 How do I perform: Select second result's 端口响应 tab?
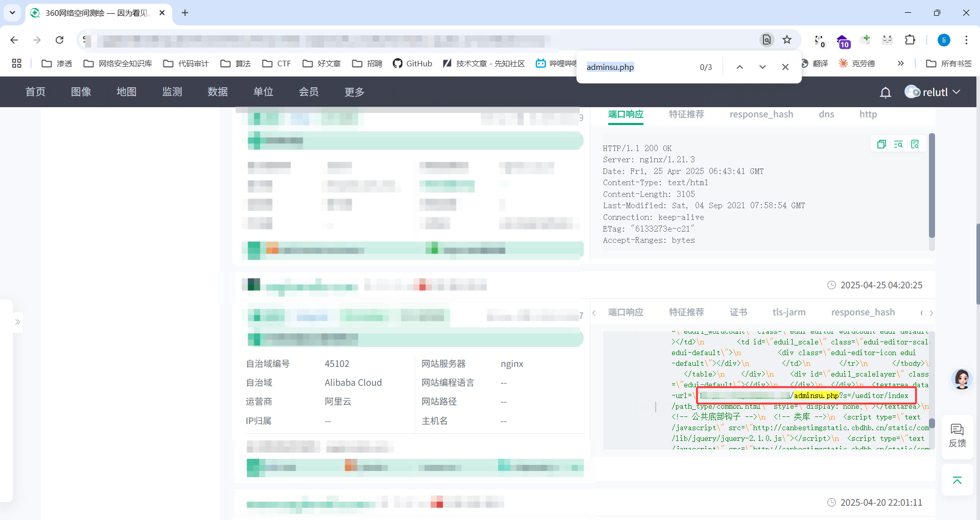tap(626, 312)
